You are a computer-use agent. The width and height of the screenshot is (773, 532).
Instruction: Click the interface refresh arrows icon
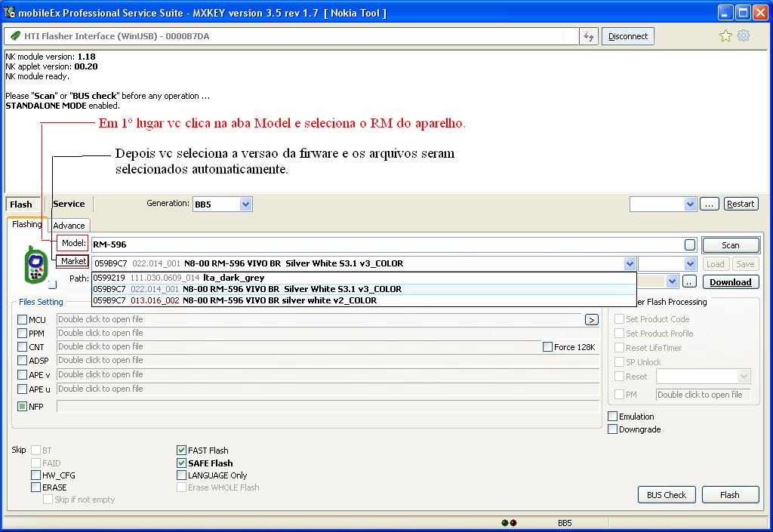pyautogui.click(x=589, y=36)
